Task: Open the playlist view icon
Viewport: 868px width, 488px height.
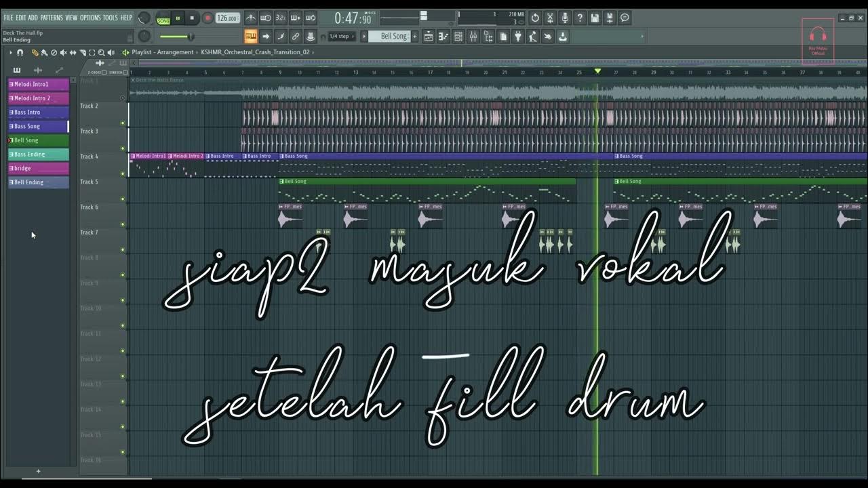Action: (x=429, y=37)
